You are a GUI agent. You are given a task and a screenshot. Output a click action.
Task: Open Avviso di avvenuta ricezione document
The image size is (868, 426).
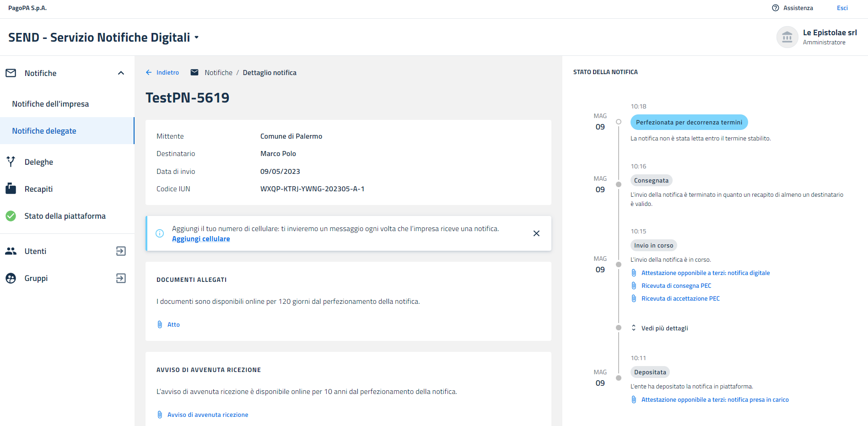(208, 415)
